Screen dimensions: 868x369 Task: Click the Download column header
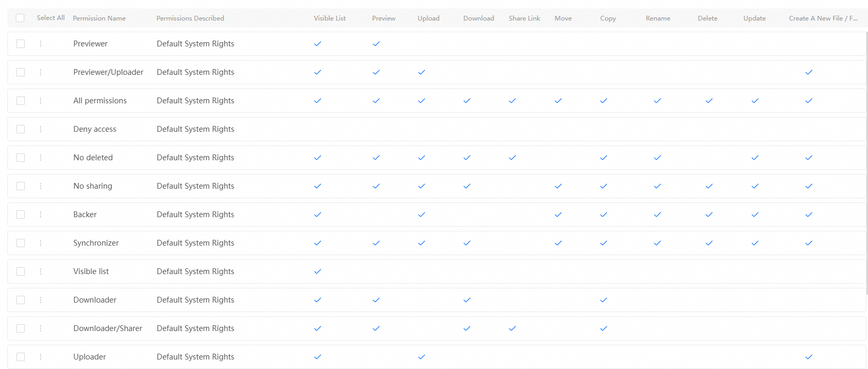coord(479,18)
